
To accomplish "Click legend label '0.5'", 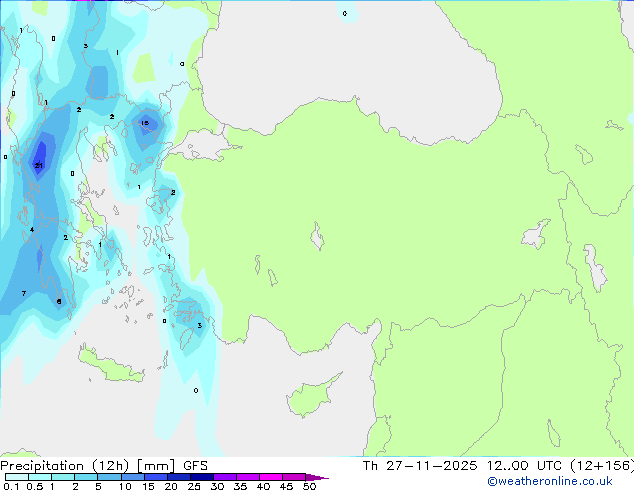I will click(35, 486).
